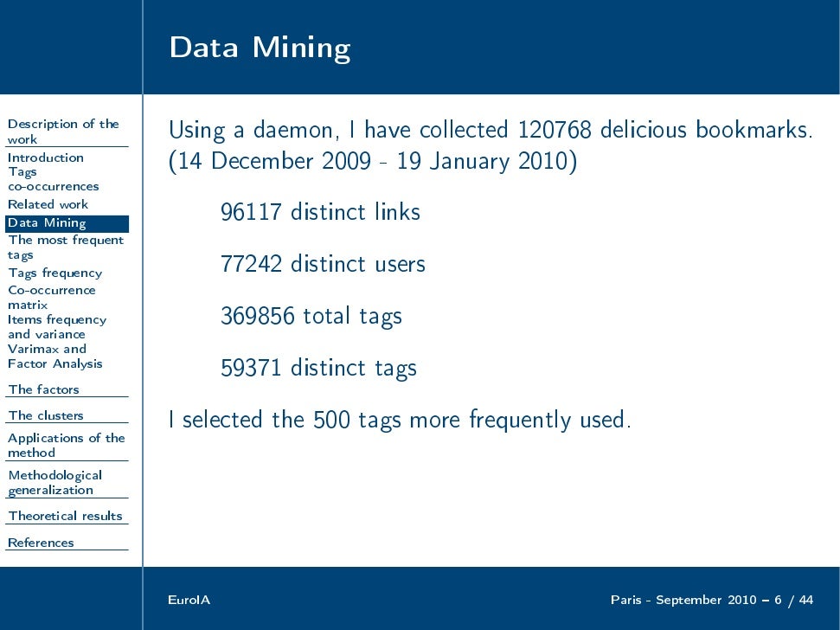Click the '369856 total tags' line
840x630 pixels.
pyautogui.click(x=311, y=316)
